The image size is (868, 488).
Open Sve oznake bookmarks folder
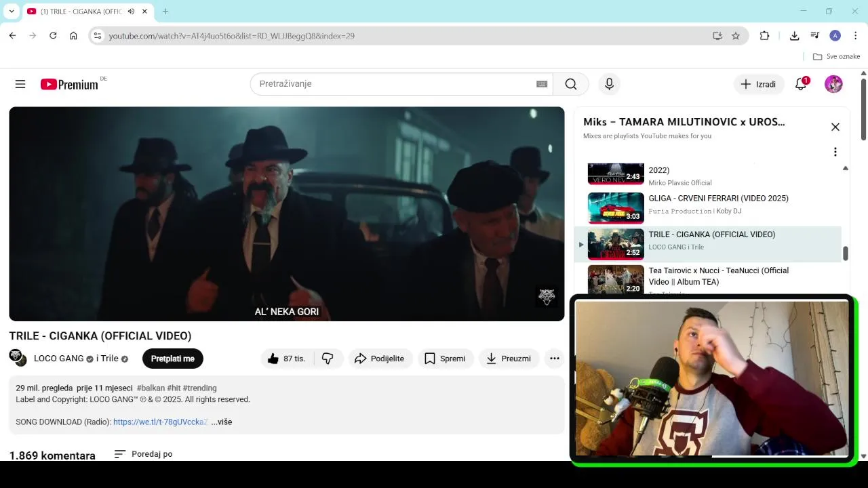click(x=836, y=56)
